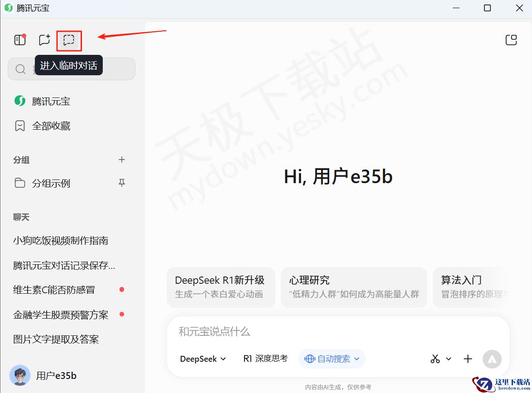This screenshot has width=532, height=393.
Task: Open 全部收藏 favorites list
Action: (43, 126)
